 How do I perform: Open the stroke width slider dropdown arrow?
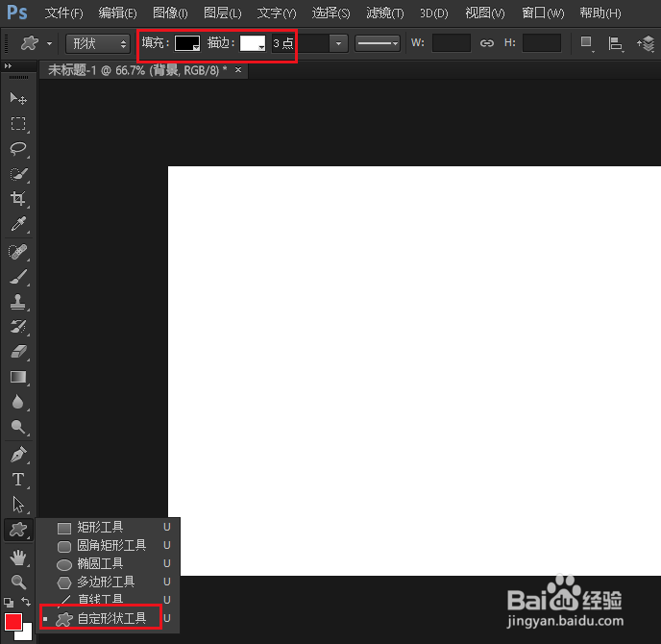pyautogui.click(x=338, y=43)
